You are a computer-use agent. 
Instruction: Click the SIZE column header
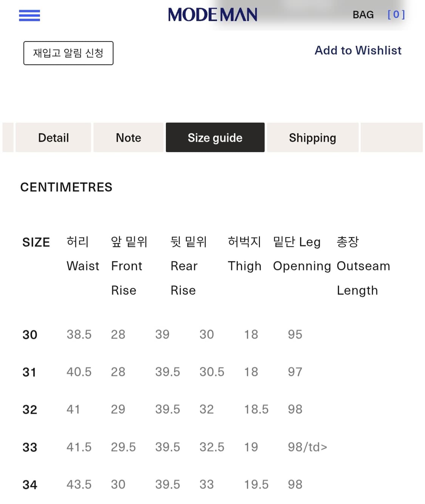[x=36, y=242]
